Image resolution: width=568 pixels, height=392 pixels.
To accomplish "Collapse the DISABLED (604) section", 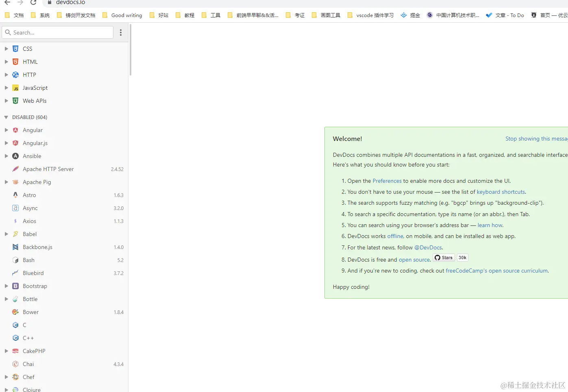I will pos(6,117).
